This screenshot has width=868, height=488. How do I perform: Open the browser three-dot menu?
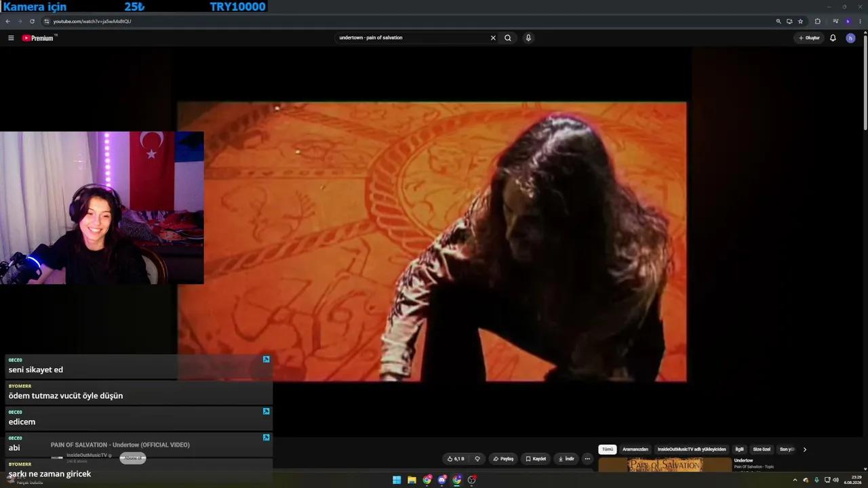861,21
